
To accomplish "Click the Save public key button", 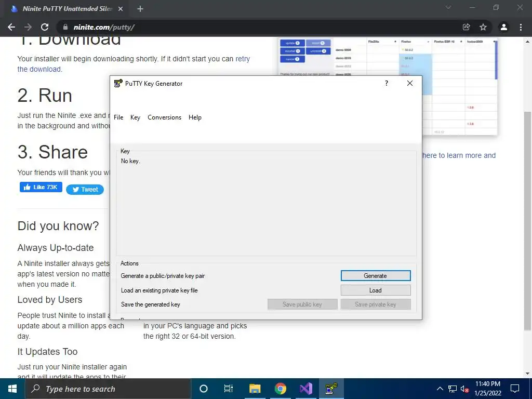I will tap(302, 304).
